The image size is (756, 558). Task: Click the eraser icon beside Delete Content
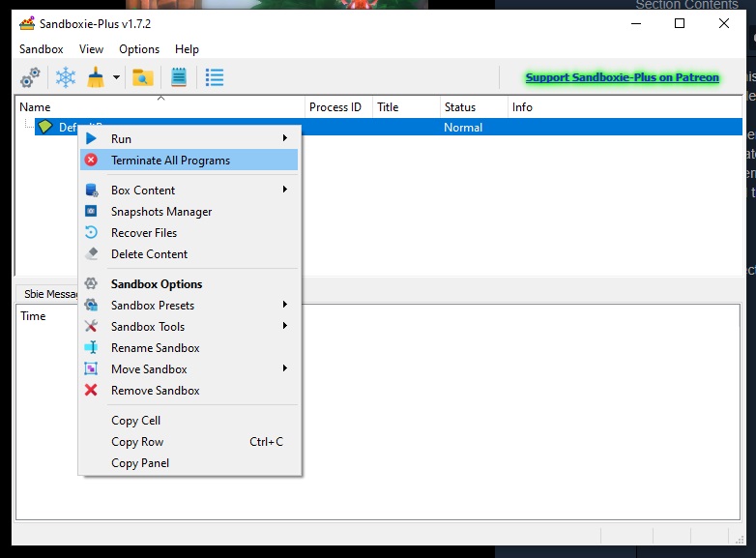[x=92, y=253]
